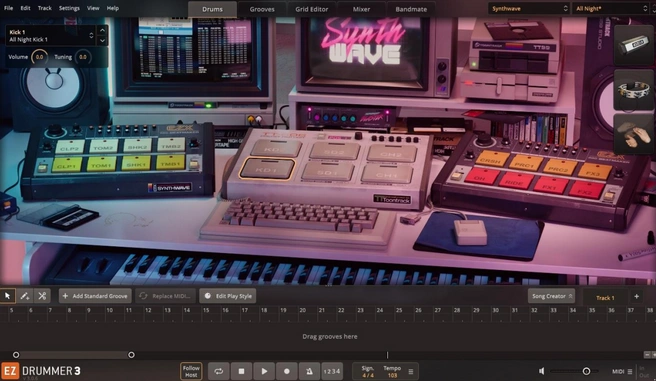656x381 pixels.
Task: Select the scissors cut tool
Action: [x=42, y=296]
